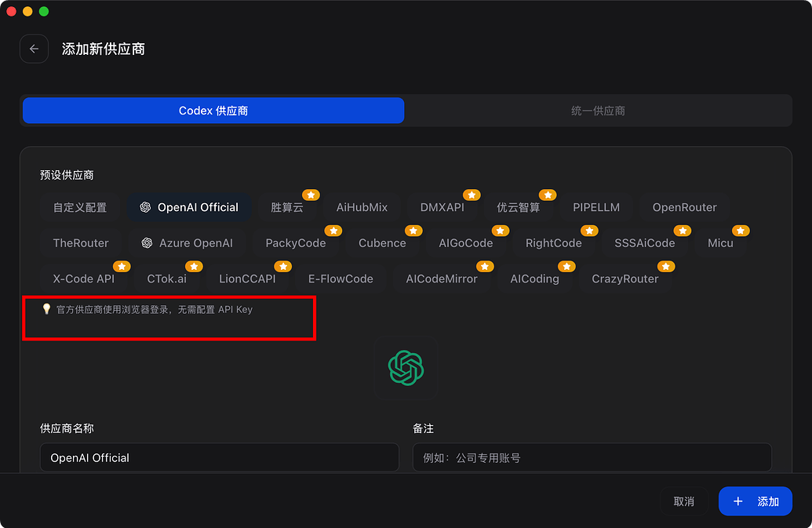The height and width of the screenshot is (528, 812).
Task: Select the PIPELLM preset
Action: point(596,207)
